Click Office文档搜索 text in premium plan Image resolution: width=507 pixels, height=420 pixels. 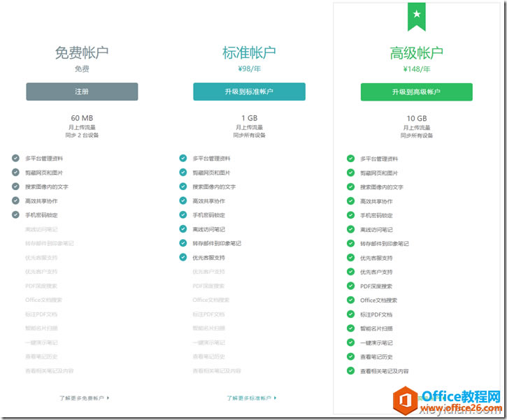click(378, 300)
